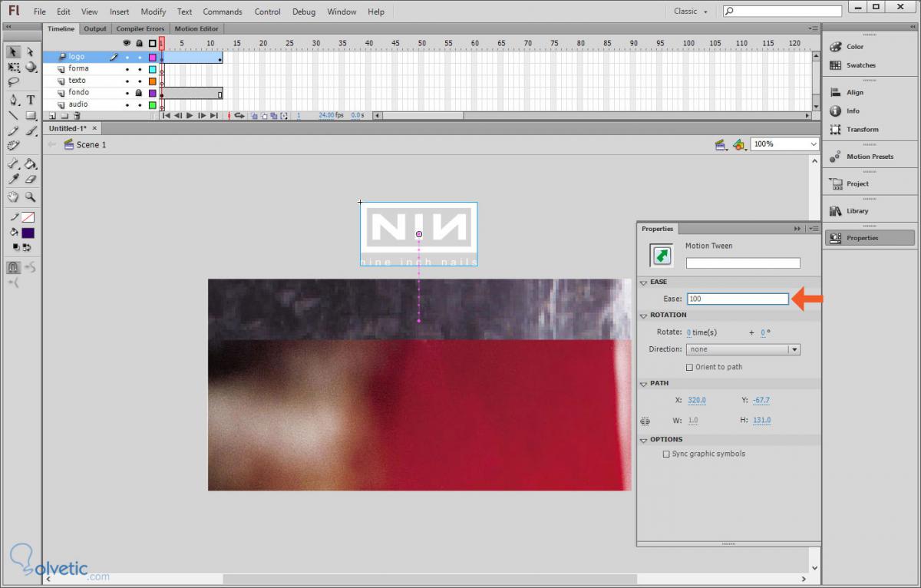Image resolution: width=921 pixels, height=588 pixels.
Task: Open the Modify menu
Action: pos(153,12)
